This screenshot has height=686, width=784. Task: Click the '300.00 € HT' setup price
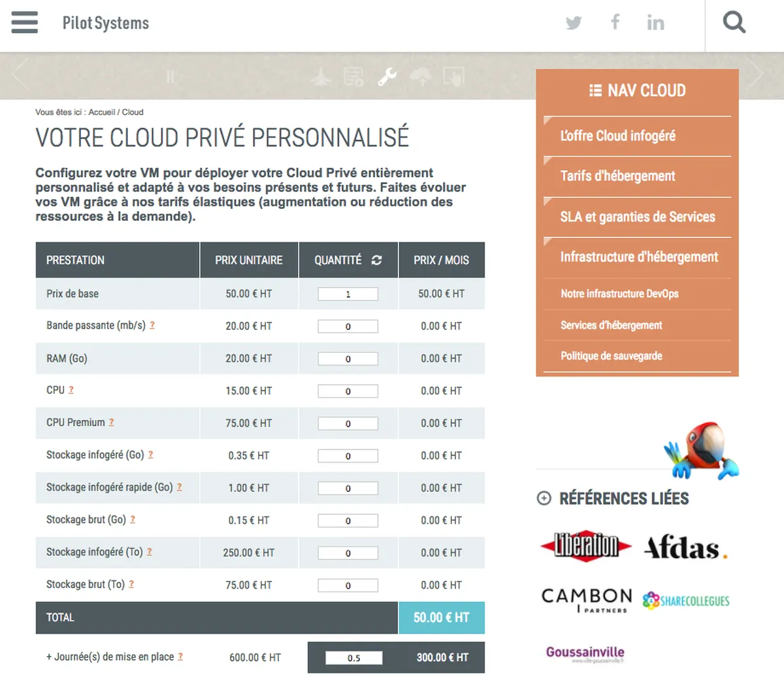coord(442,658)
